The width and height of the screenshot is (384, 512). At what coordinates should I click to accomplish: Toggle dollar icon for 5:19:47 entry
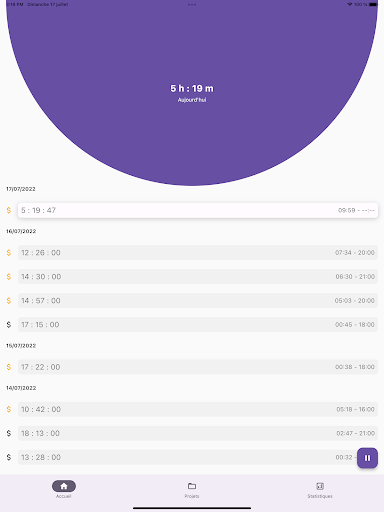click(9, 210)
